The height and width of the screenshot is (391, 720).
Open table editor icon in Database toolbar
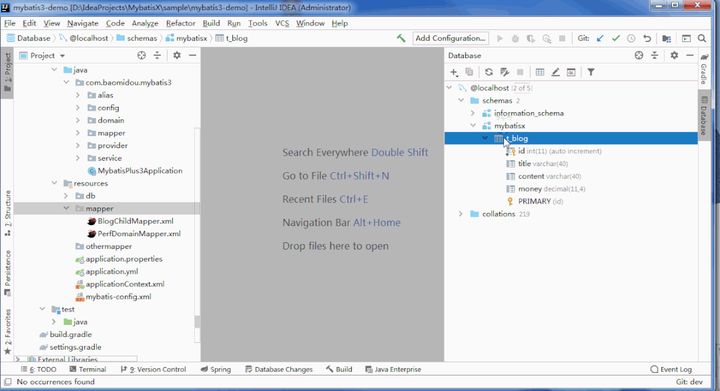pos(540,72)
